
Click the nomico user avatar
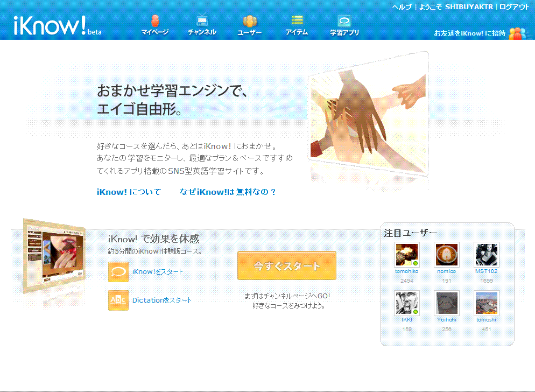click(x=447, y=255)
